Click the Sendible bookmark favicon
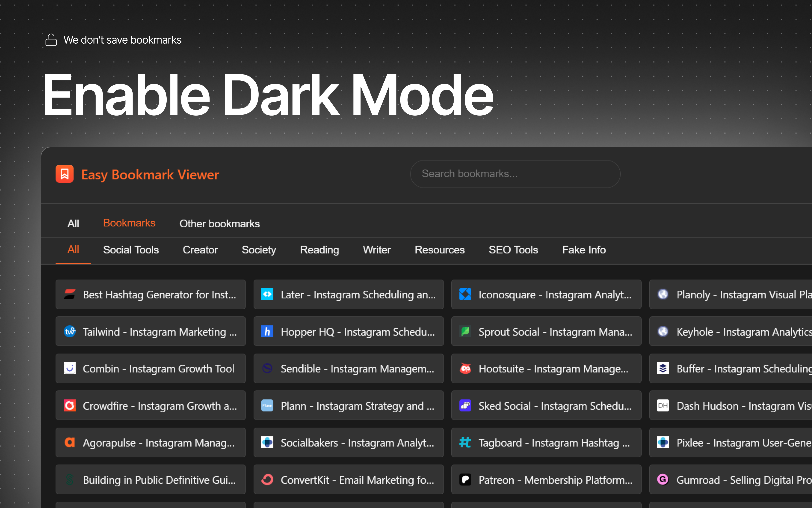Screen dimensions: 812x508 (x=267, y=369)
